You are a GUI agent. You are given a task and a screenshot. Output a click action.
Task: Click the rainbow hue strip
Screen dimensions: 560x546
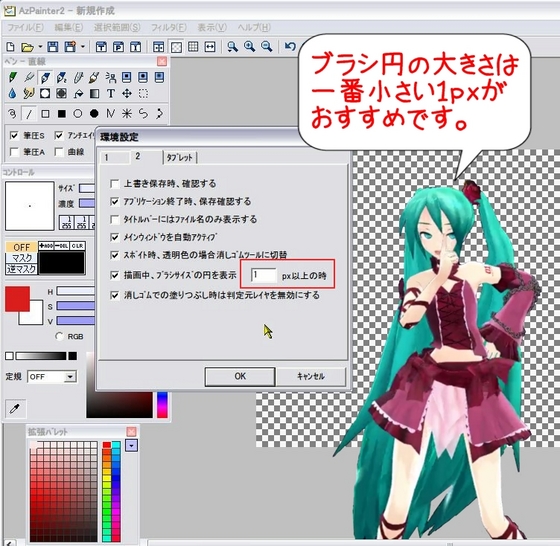[162, 405]
